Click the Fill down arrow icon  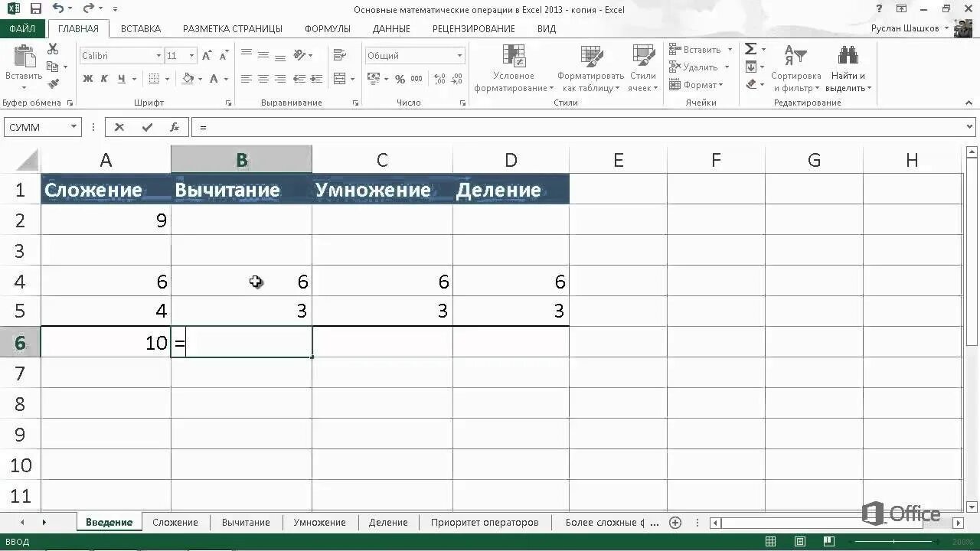click(x=751, y=67)
